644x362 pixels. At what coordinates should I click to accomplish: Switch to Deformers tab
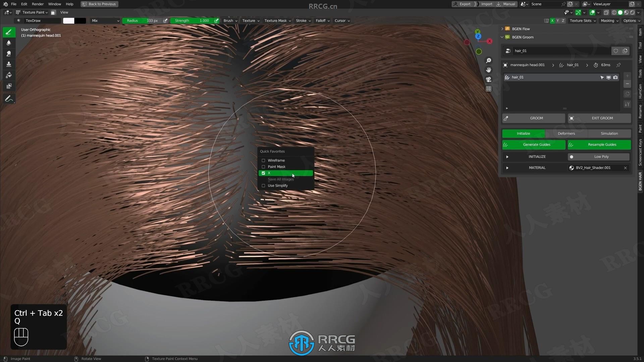tap(566, 134)
